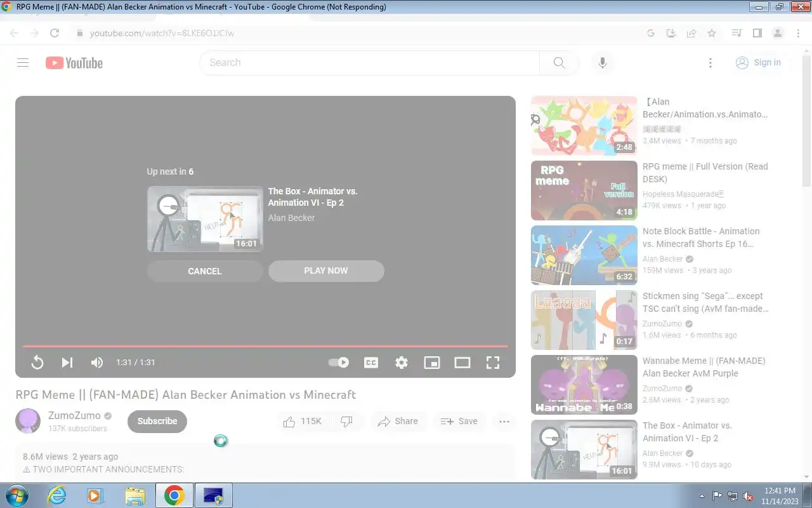Cancel the up next autoplay
This screenshot has height=508, width=812.
point(205,271)
